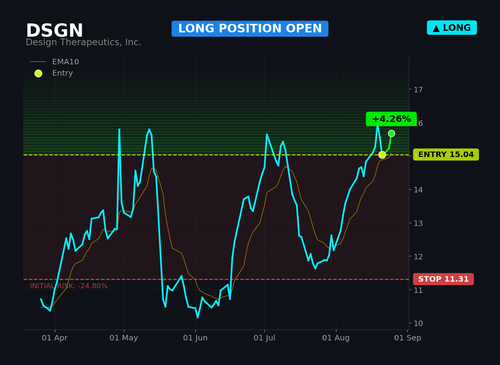Click the Design Therapeutics, Inc. subtitle
This screenshot has width=500, height=365.
coord(83,42)
